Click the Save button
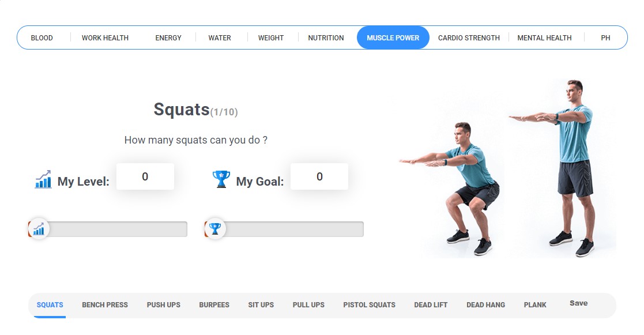644x335 pixels. tap(579, 303)
